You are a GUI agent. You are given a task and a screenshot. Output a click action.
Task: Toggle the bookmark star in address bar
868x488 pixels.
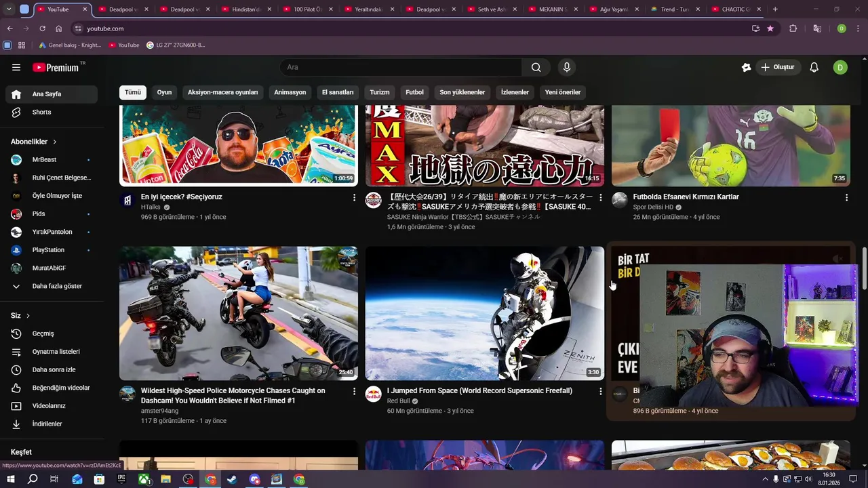tap(770, 28)
